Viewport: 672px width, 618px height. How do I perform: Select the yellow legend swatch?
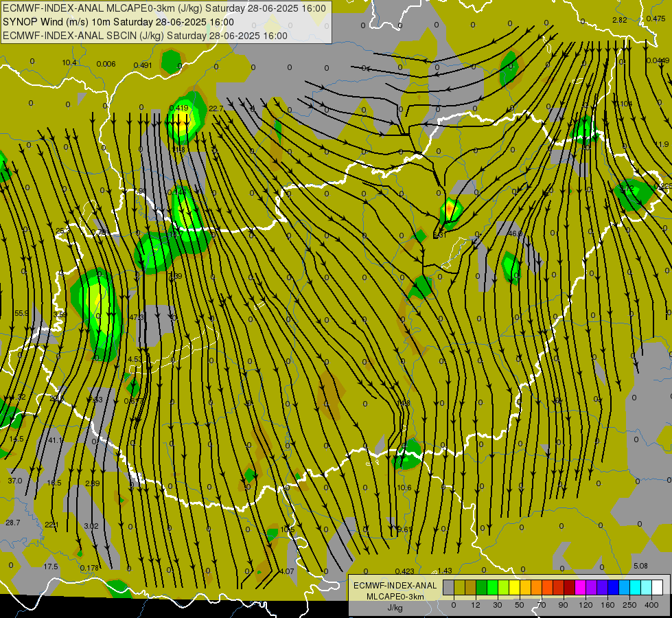(514, 588)
